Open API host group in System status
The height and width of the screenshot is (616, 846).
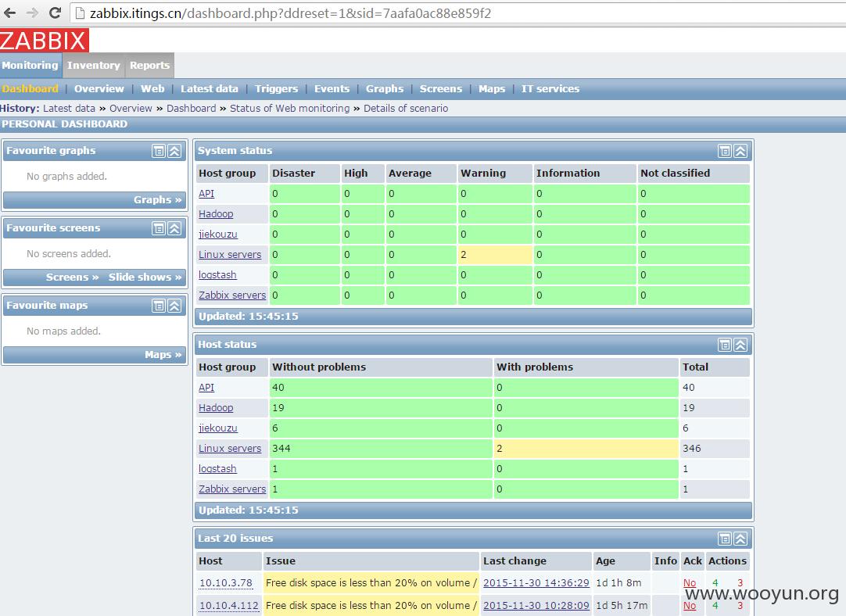point(206,194)
